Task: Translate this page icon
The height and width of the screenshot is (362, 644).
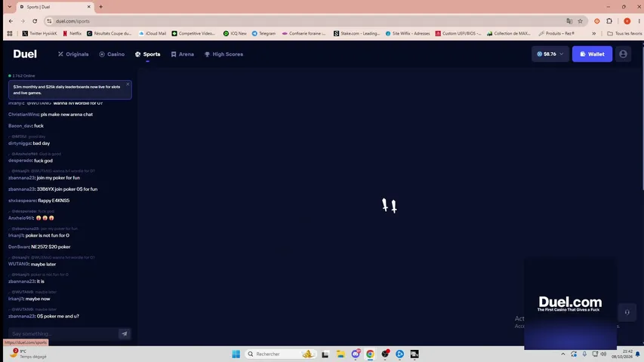Action: pos(569,21)
